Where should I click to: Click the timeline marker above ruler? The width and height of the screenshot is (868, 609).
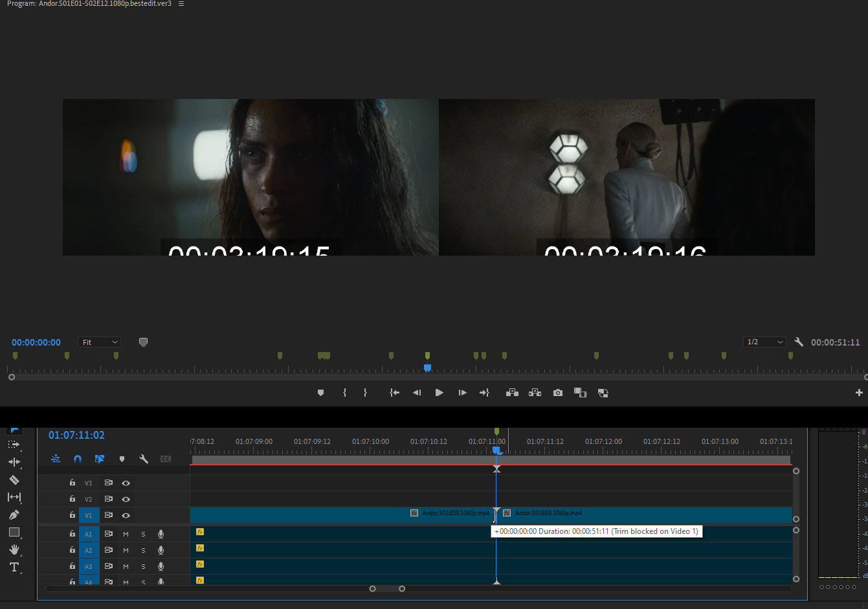496,431
